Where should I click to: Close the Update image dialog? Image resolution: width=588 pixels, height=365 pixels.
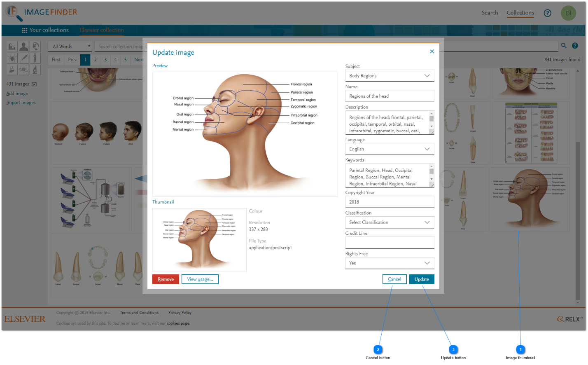(432, 51)
